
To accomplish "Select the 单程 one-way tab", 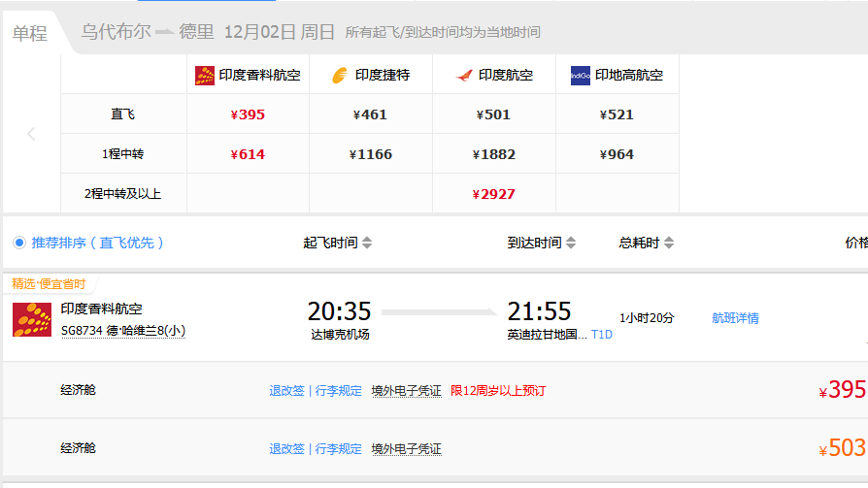I will coord(30,33).
